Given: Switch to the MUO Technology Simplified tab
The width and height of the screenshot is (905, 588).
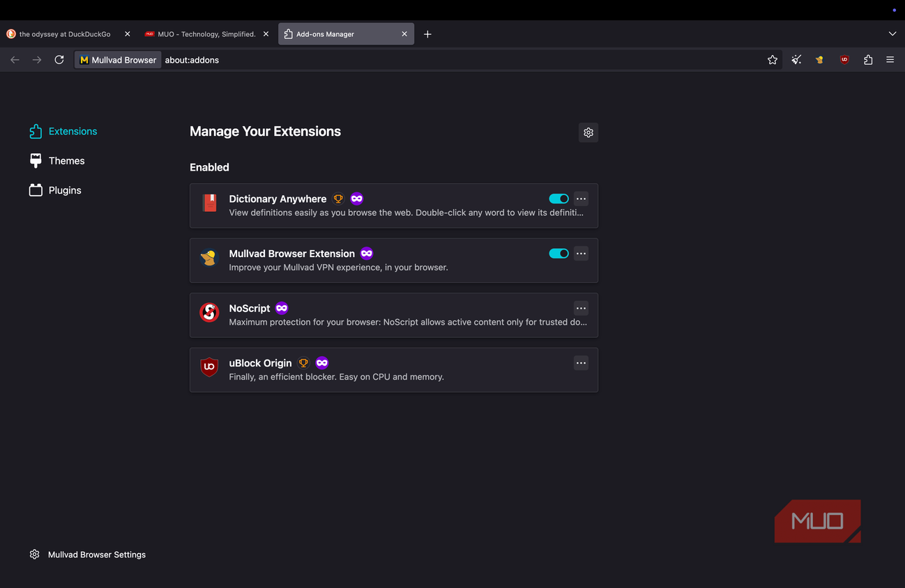Looking at the screenshot, I should [207, 34].
